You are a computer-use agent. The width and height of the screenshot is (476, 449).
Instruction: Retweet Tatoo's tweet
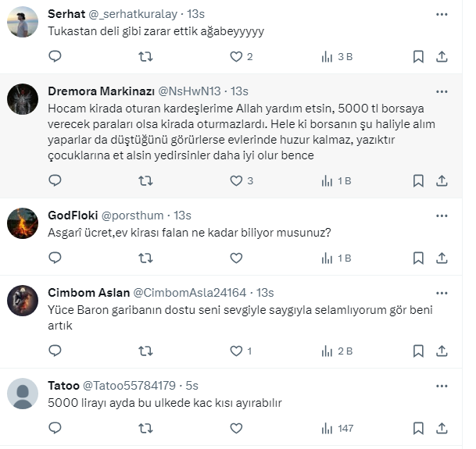click(x=145, y=428)
